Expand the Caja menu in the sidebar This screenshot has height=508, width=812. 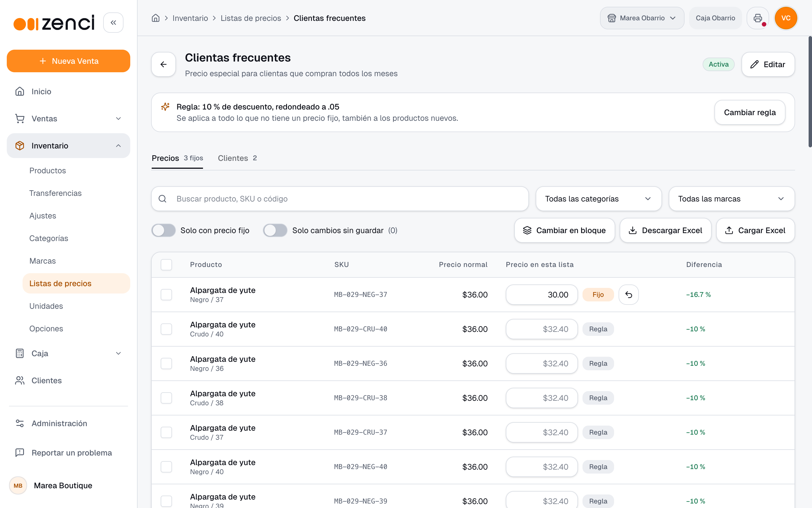click(69, 353)
